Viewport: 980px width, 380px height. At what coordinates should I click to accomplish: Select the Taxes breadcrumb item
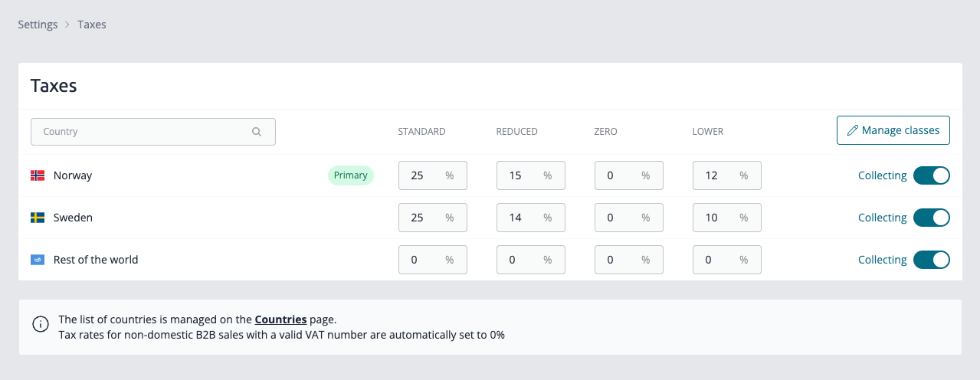[92, 25]
